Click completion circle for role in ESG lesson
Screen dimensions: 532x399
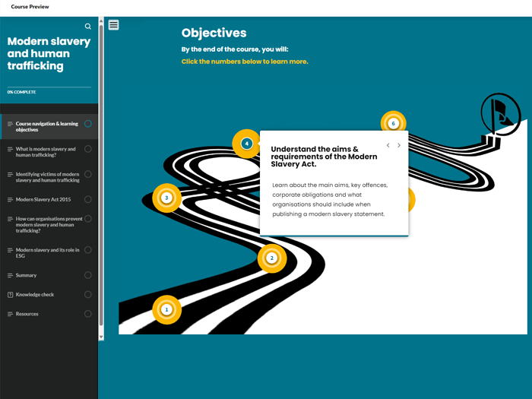pos(88,250)
